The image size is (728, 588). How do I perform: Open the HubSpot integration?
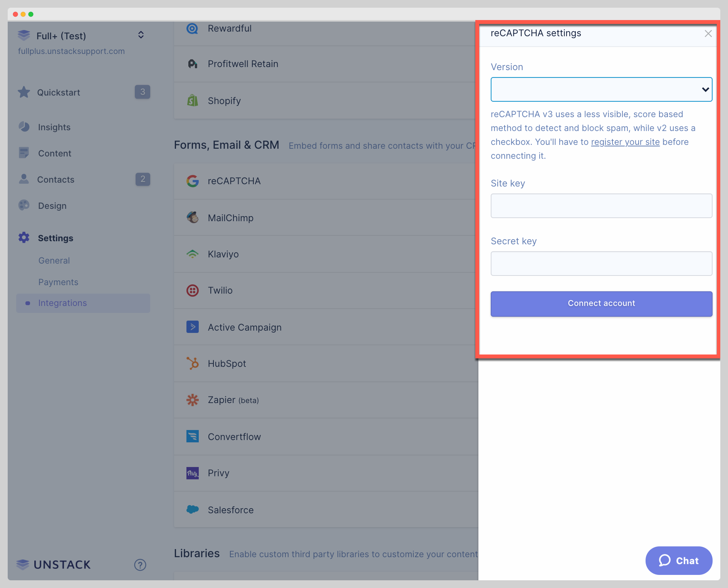coord(227,363)
